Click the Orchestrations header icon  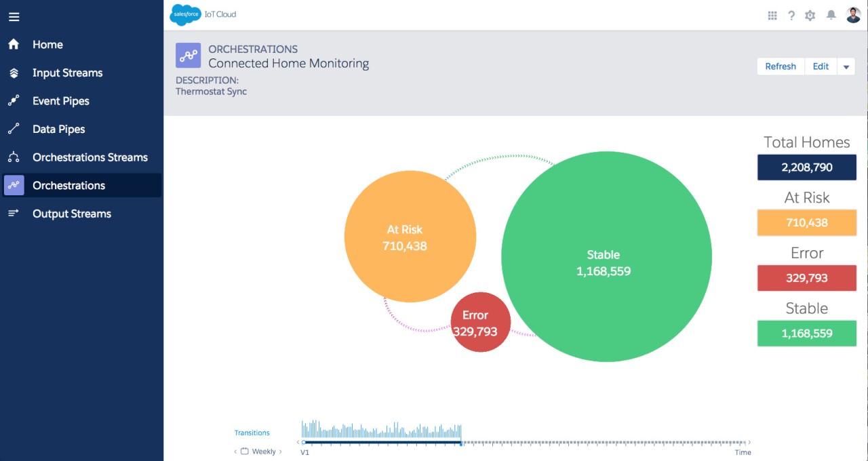click(x=188, y=56)
